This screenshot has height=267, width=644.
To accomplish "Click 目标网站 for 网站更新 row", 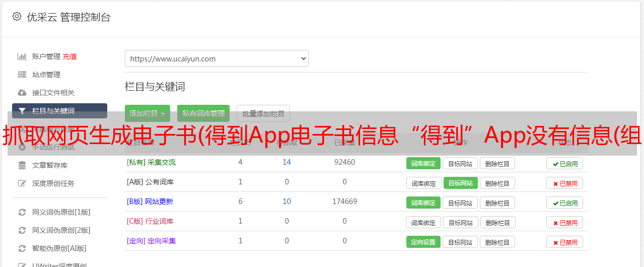I will coord(460,203).
